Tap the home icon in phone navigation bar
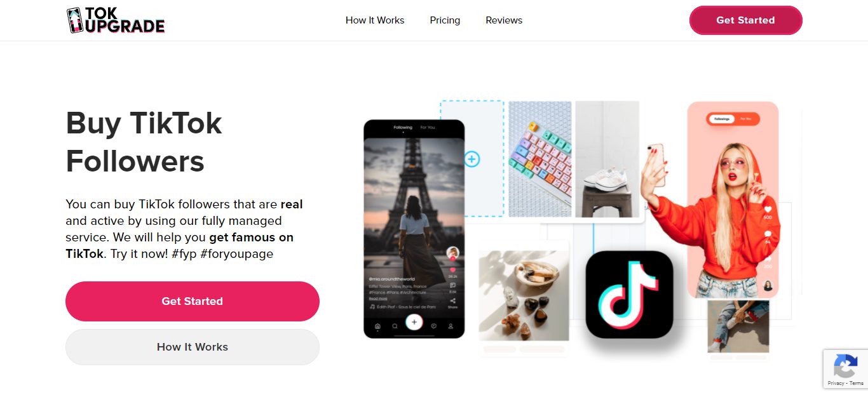This screenshot has height=397, width=868. (x=377, y=326)
